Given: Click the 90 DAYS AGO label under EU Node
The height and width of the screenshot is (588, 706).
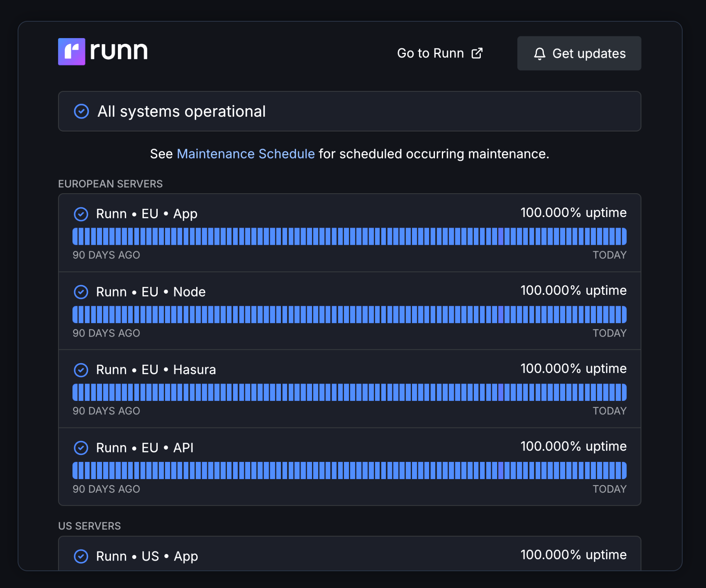Looking at the screenshot, I should tap(106, 333).
